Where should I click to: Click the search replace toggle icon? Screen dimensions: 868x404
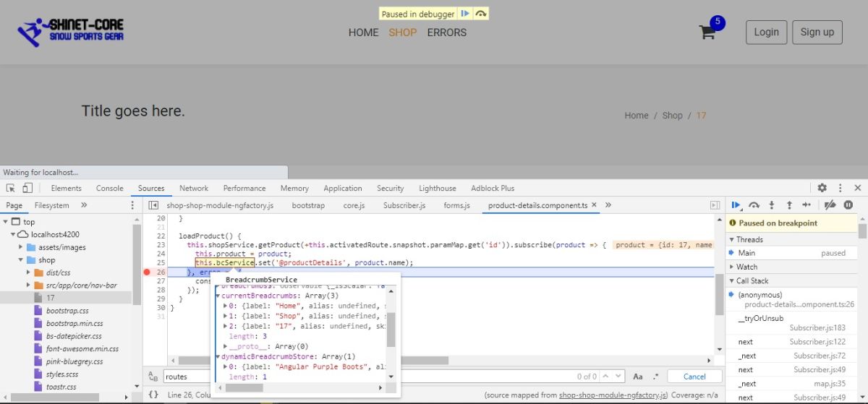coord(153,377)
